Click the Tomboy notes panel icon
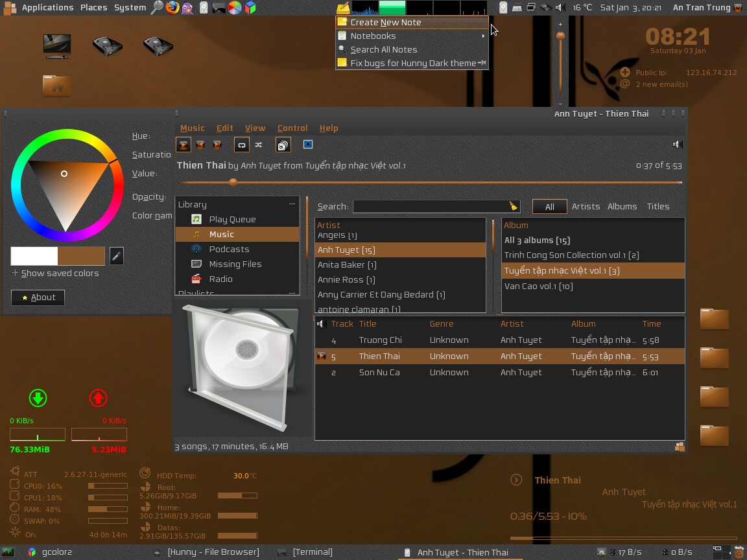Viewport: 747px width, 560px height. 343,8
